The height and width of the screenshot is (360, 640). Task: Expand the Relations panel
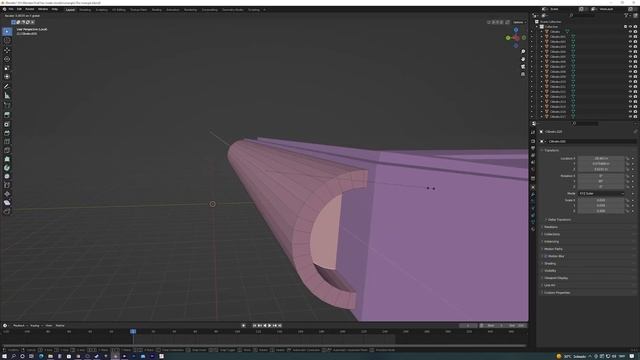(x=551, y=227)
